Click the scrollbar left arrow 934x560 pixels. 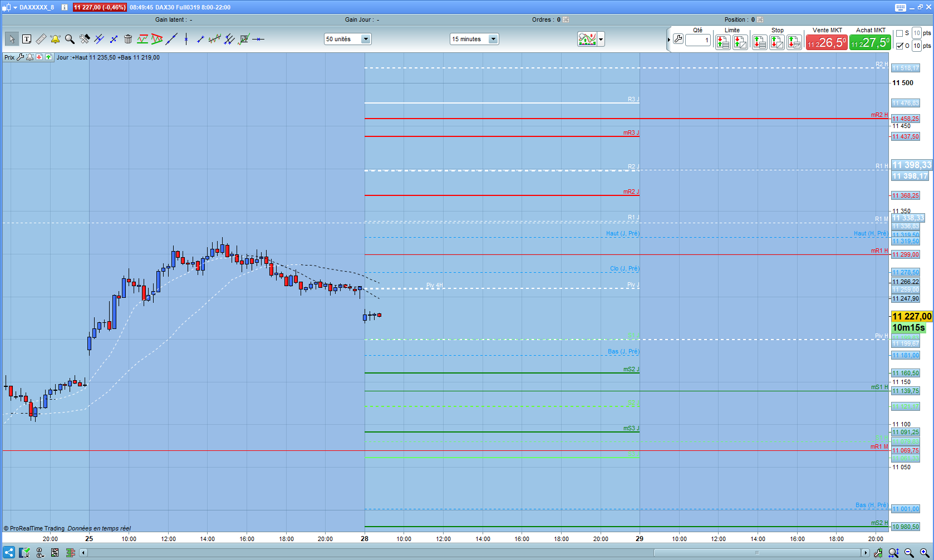pos(83,553)
